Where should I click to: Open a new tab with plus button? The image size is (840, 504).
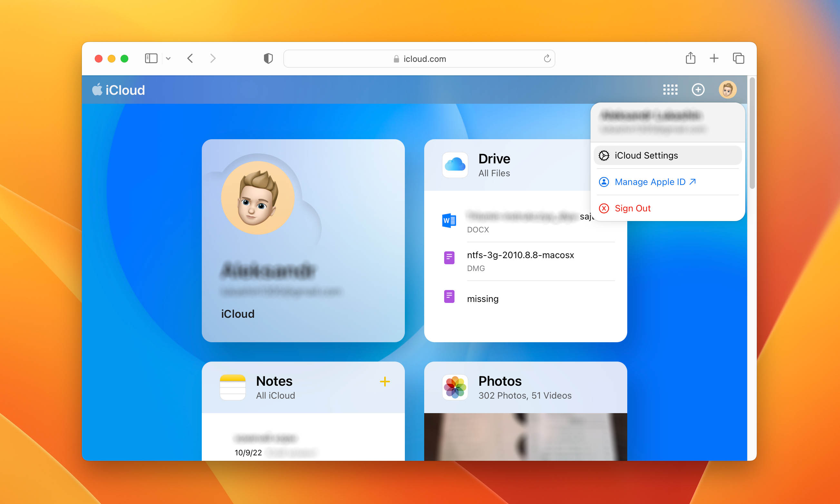click(714, 58)
